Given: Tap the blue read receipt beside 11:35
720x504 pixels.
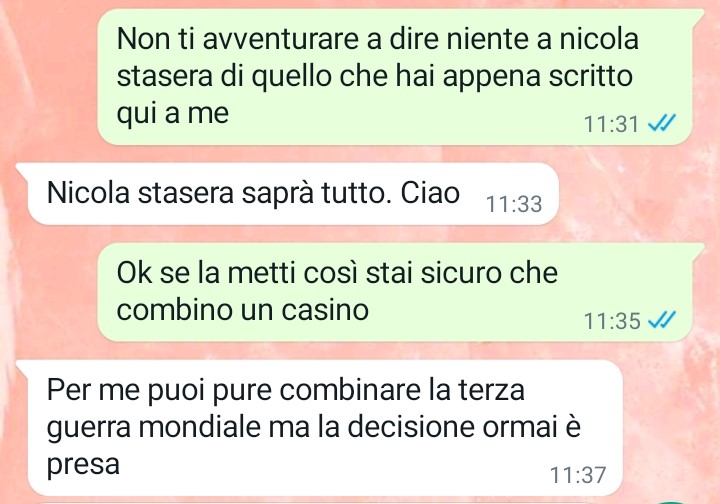Looking at the screenshot, I should 662,319.
